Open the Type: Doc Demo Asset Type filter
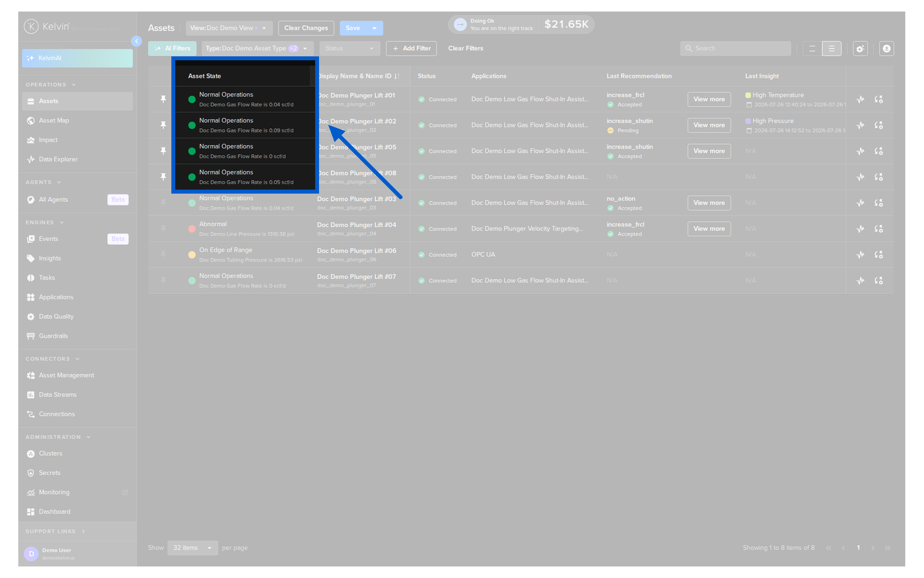The image size is (924, 578). click(x=257, y=48)
